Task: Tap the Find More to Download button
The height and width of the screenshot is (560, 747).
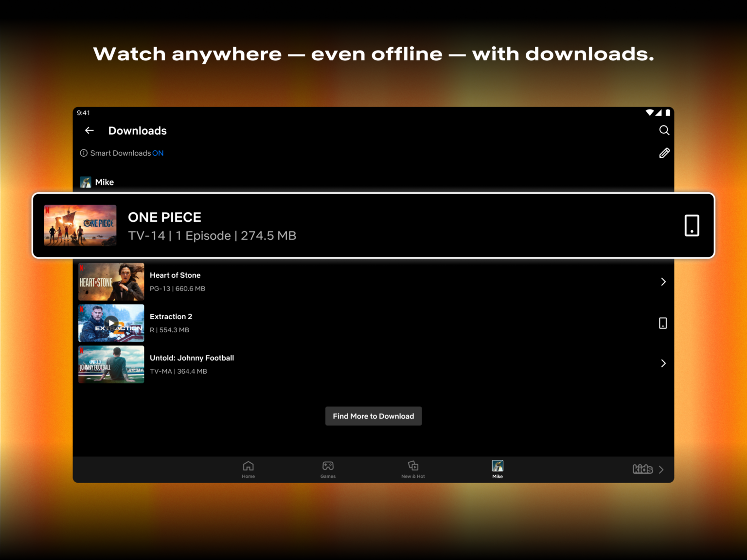Action: (x=373, y=416)
